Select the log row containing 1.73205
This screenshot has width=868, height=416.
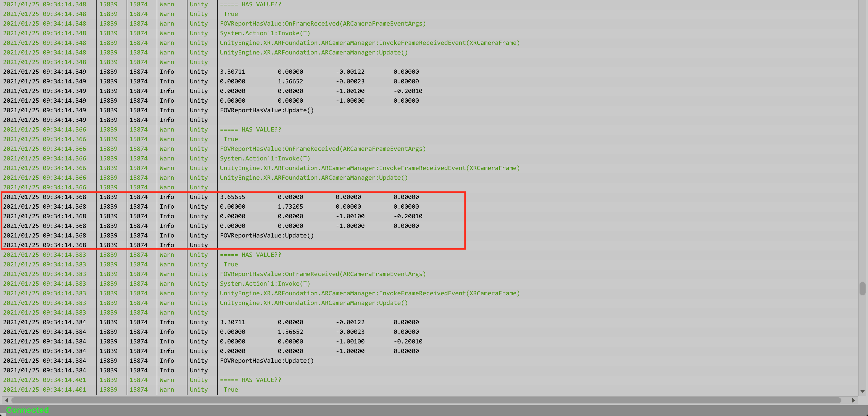coord(290,207)
